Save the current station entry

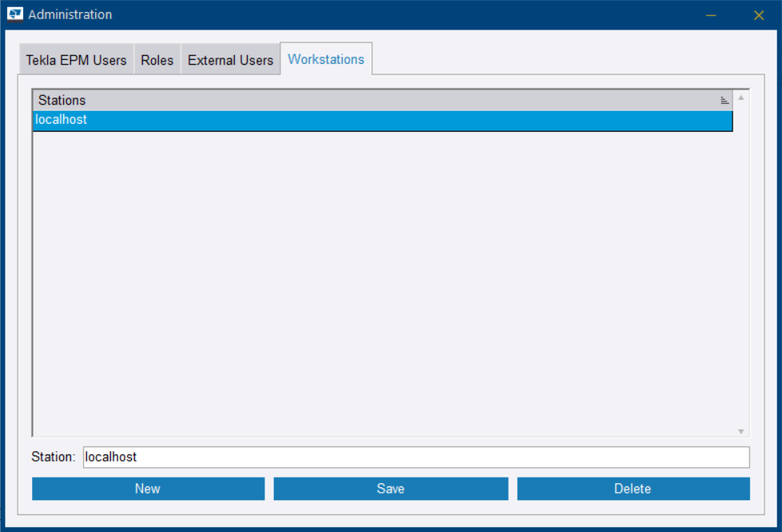tap(391, 488)
